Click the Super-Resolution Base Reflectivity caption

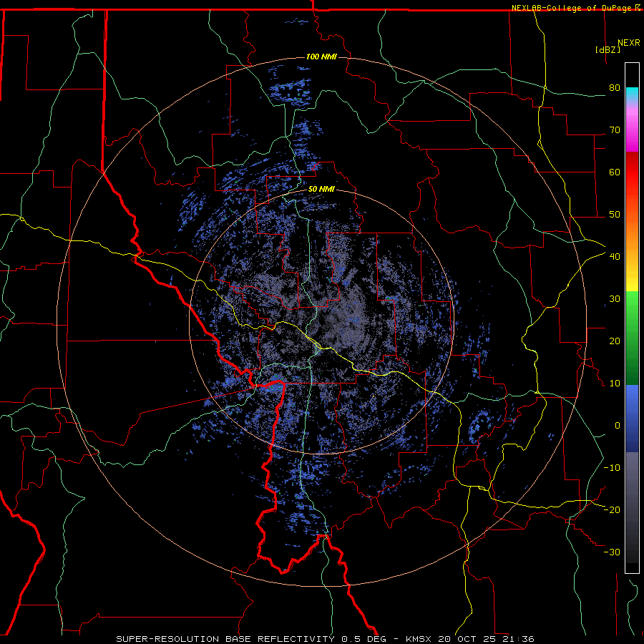tap(225, 639)
